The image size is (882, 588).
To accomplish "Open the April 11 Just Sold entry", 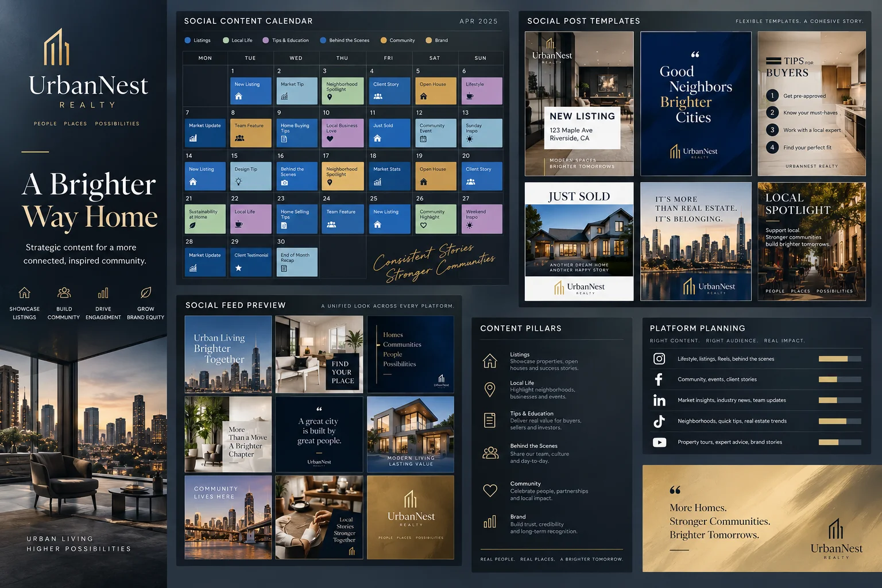I will click(x=389, y=133).
